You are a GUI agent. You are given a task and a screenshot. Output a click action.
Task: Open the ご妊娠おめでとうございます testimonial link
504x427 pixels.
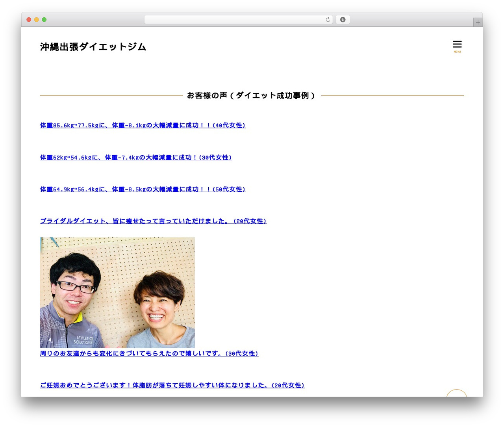[172, 385]
